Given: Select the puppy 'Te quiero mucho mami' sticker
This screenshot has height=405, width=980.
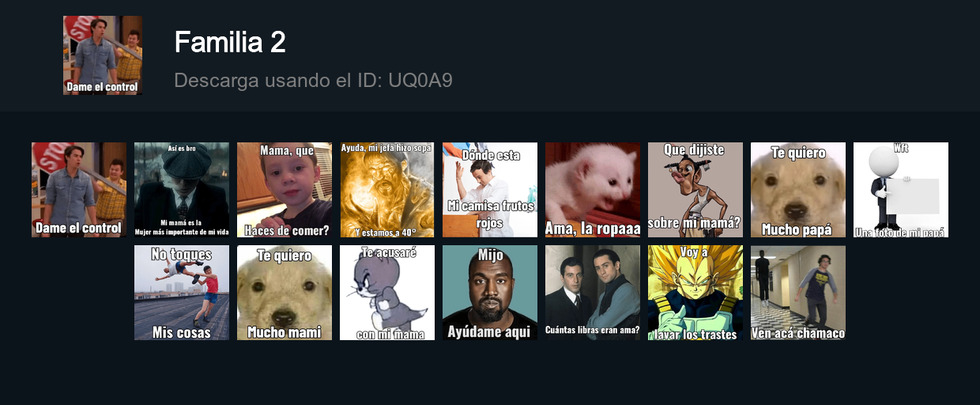Looking at the screenshot, I should (285, 293).
